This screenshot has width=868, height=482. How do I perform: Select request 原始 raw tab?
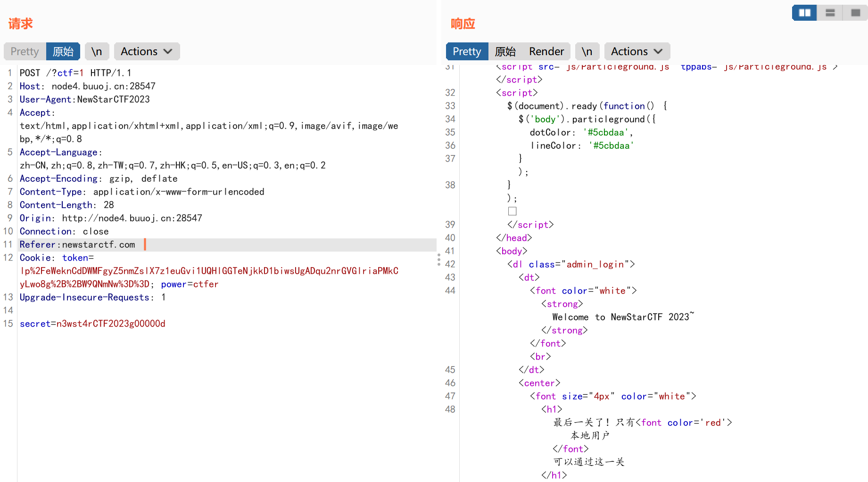pyautogui.click(x=63, y=51)
